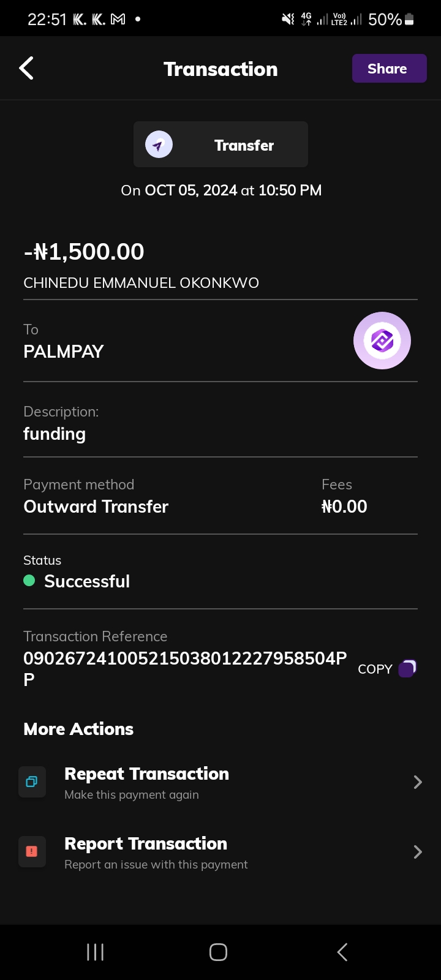Open Report Transaction chevron
441x980 pixels.
[x=418, y=852]
